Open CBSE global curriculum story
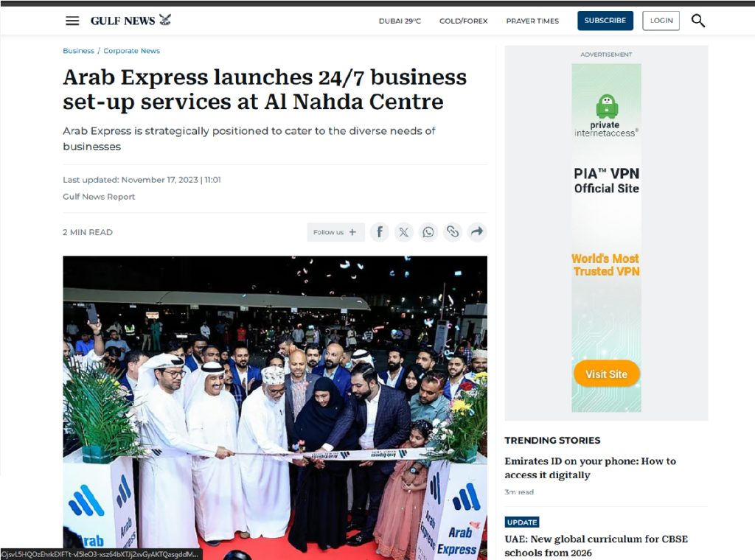755x560 pixels. click(x=596, y=545)
